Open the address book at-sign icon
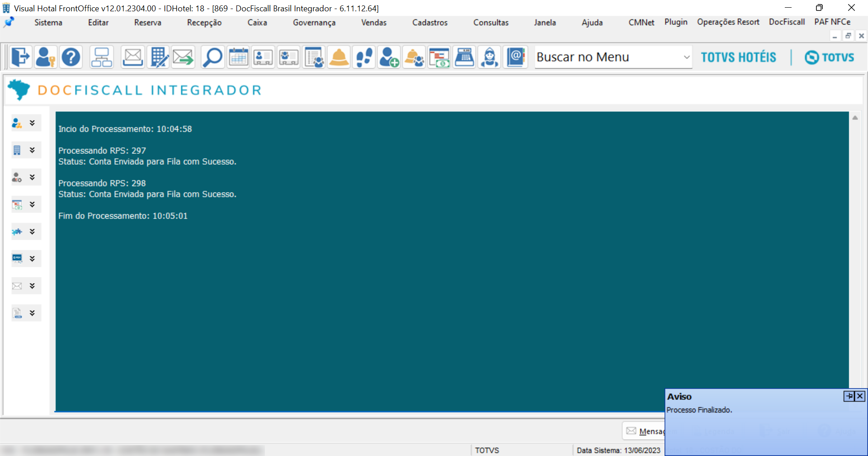This screenshot has width=868, height=456. [x=515, y=57]
